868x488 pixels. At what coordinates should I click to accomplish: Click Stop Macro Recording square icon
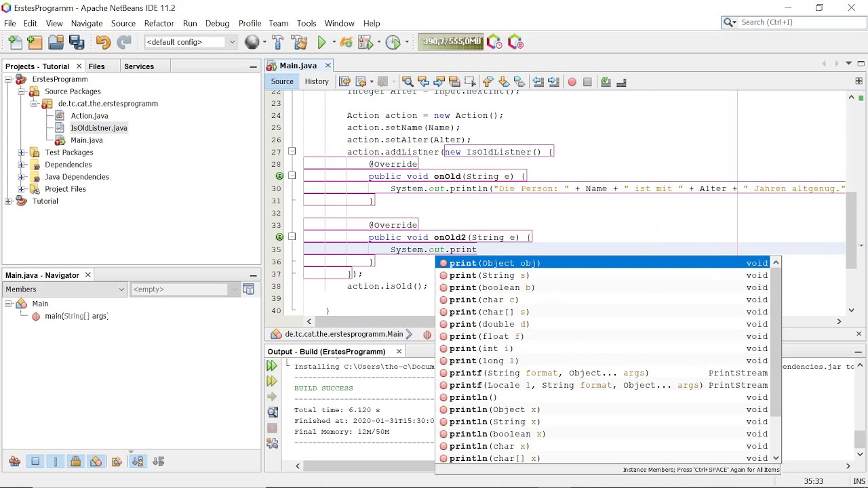pyautogui.click(x=587, y=82)
